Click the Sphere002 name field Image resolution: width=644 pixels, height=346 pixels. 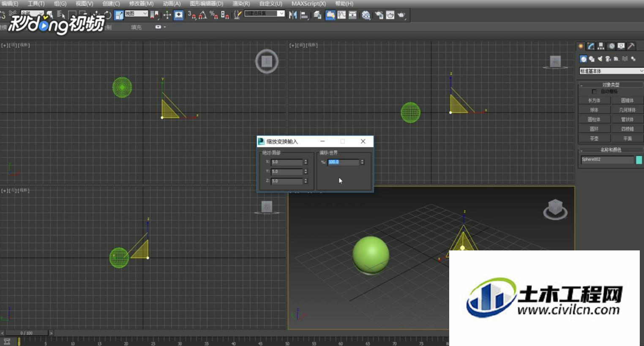(x=607, y=159)
